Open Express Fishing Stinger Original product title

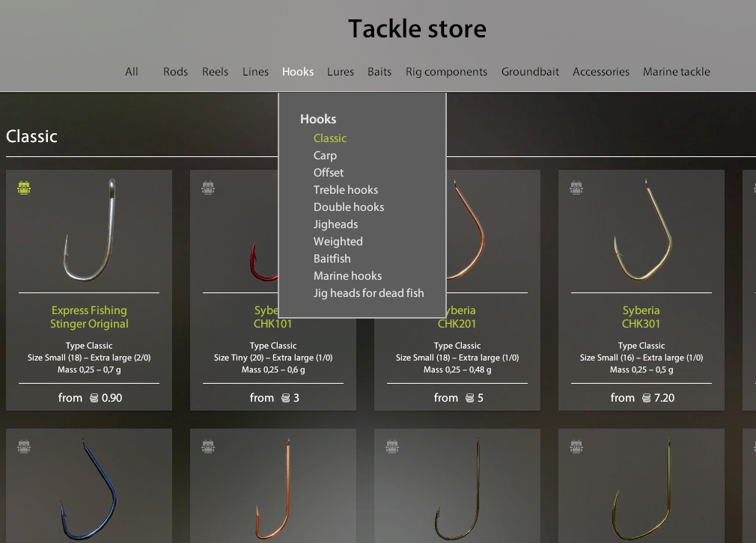(89, 317)
